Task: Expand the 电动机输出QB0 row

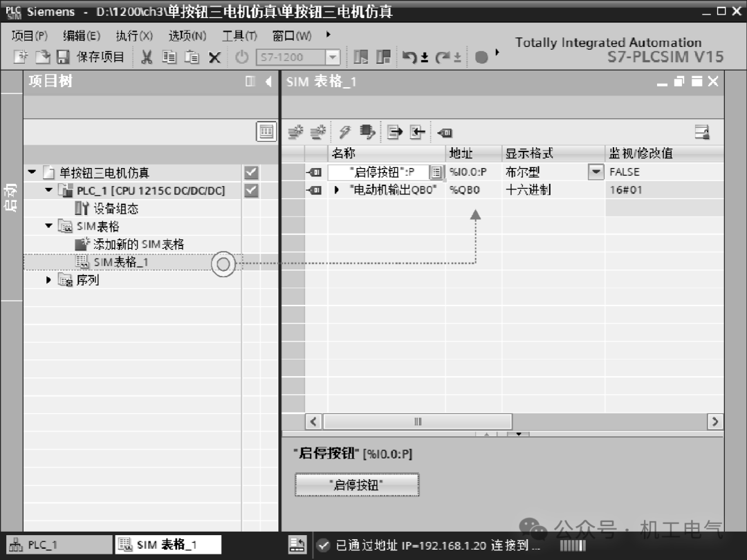Action: (x=337, y=190)
